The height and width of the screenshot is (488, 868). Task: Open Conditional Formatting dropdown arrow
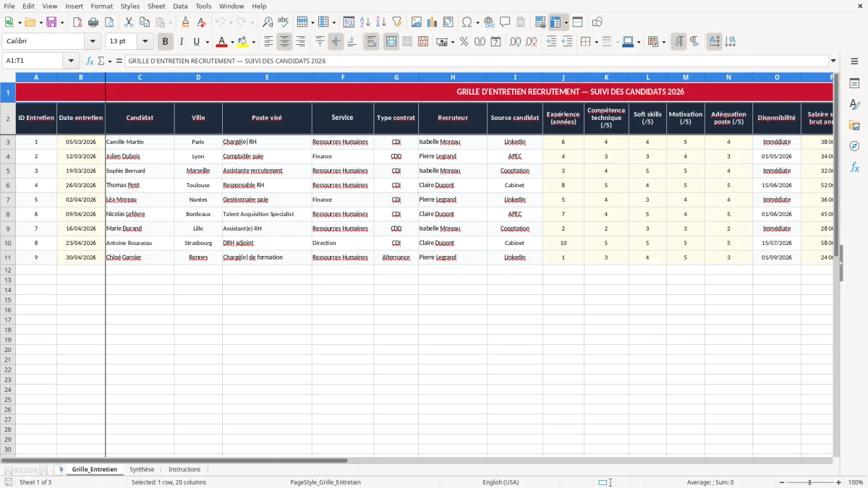(x=663, y=42)
